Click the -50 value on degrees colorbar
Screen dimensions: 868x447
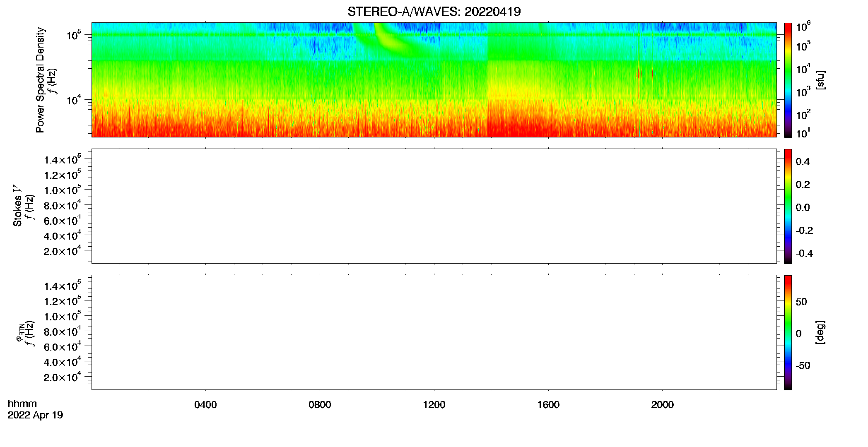coord(803,365)
